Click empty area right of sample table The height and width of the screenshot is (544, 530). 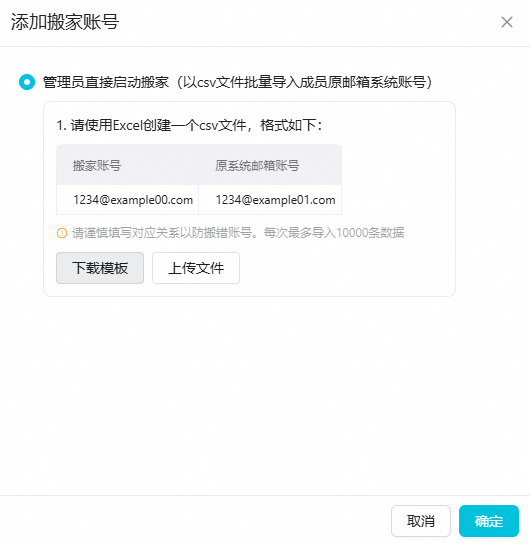coord(395,180)
